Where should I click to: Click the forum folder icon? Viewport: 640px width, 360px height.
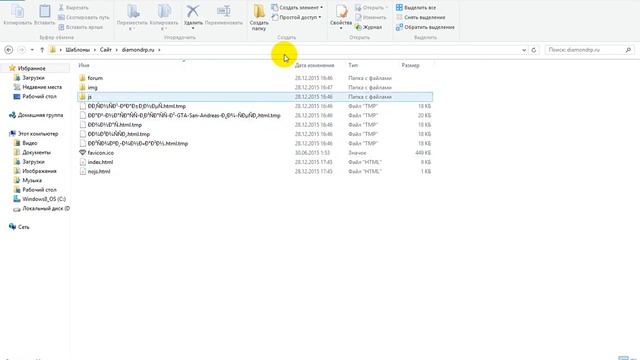(82, 78)
